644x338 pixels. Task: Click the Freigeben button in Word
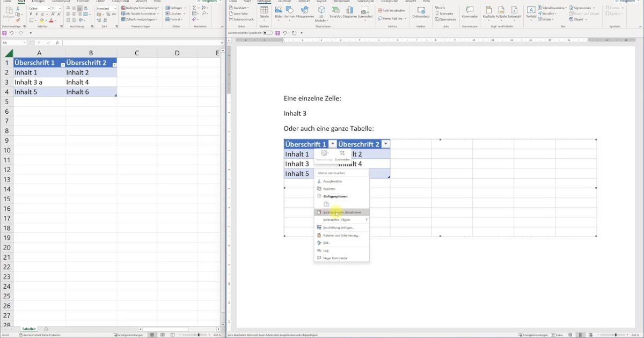click(629, 2)
